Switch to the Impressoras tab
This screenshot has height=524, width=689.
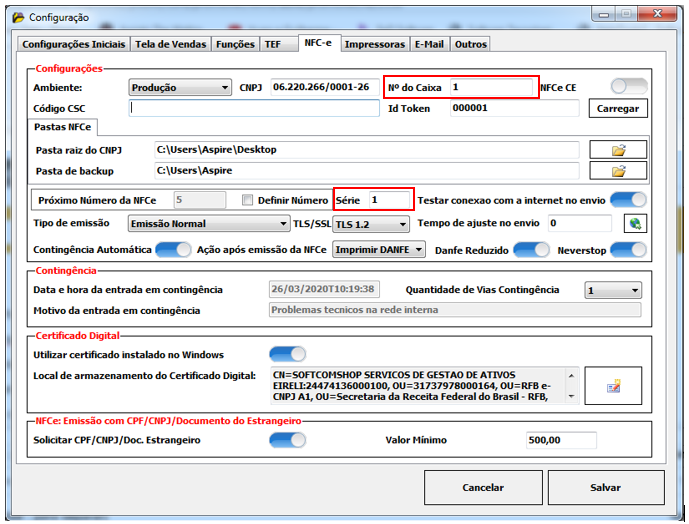coord(377,44)
